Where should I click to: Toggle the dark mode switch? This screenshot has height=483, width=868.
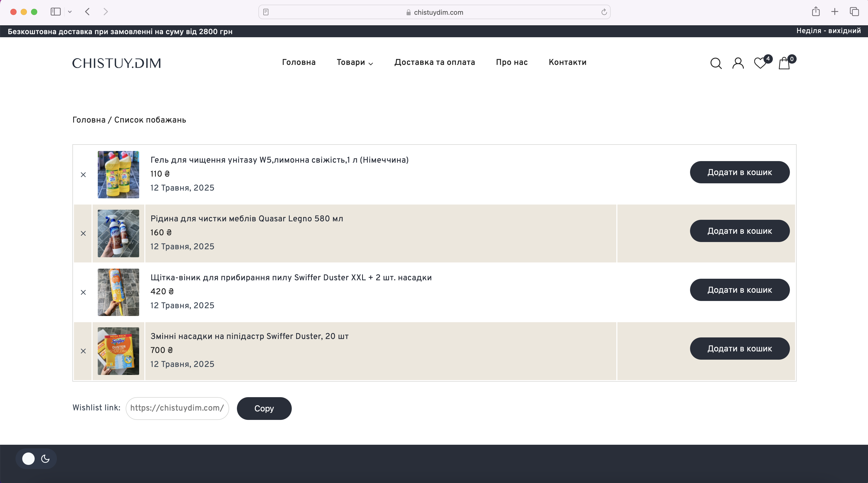click(x=36, y=458)
